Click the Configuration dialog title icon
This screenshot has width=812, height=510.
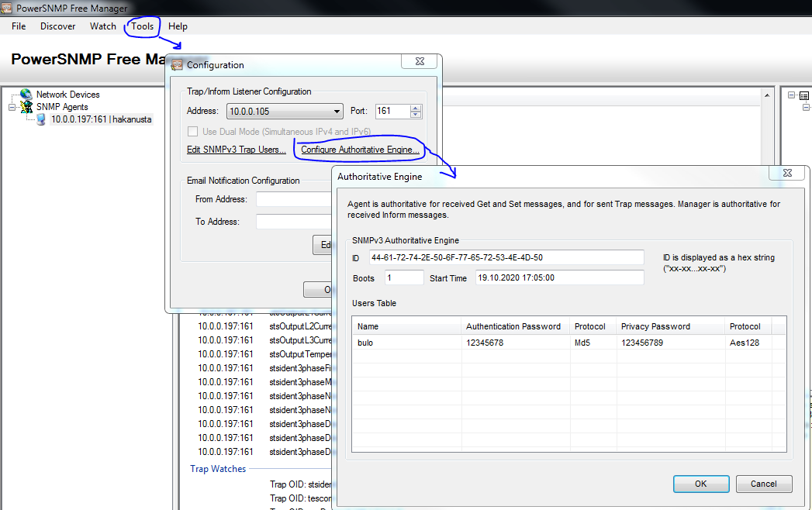click(177, 65)
